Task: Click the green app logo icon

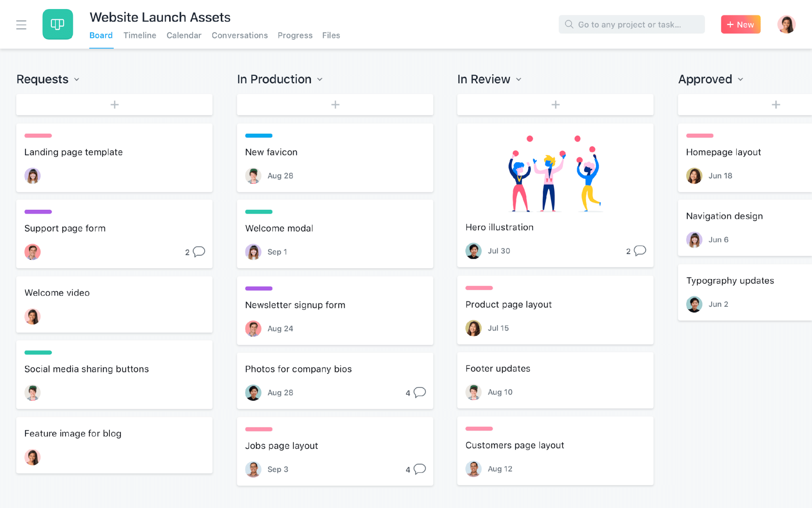Action: (x=57, y=25)
